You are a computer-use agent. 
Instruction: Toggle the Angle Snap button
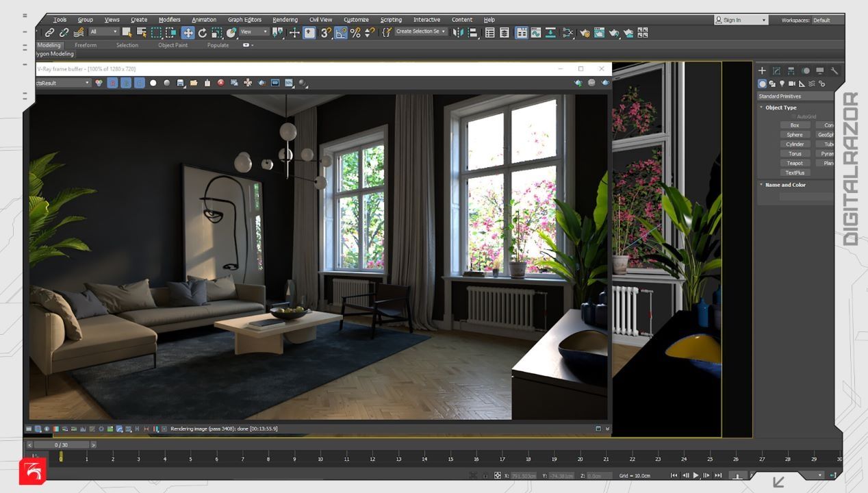tap(341, 33)
